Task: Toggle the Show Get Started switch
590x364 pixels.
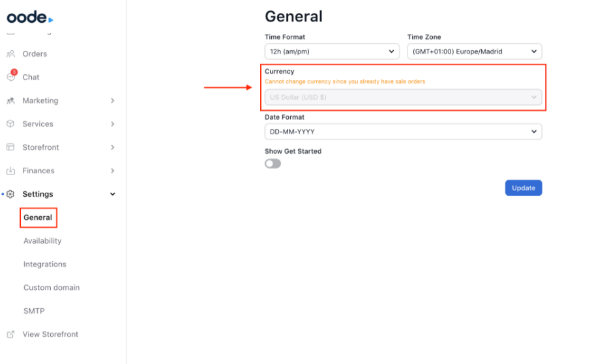Action: (273, 163)
